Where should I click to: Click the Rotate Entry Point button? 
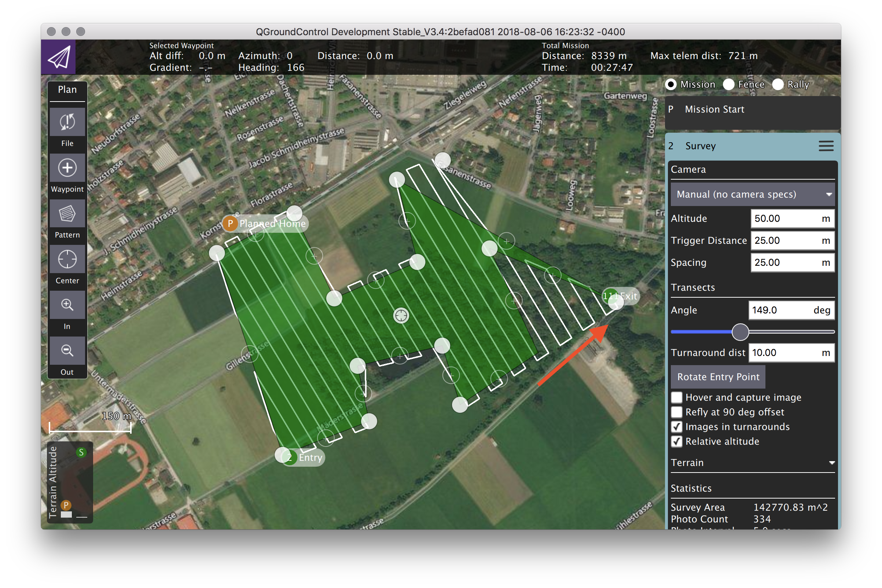click(718, 377)
